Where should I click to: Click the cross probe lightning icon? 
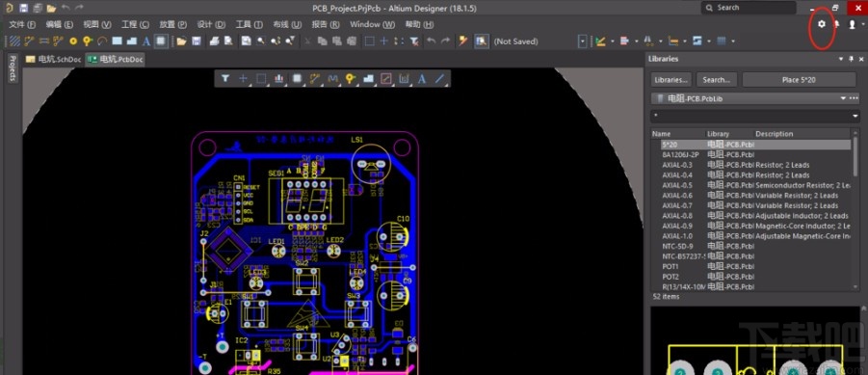463,41
